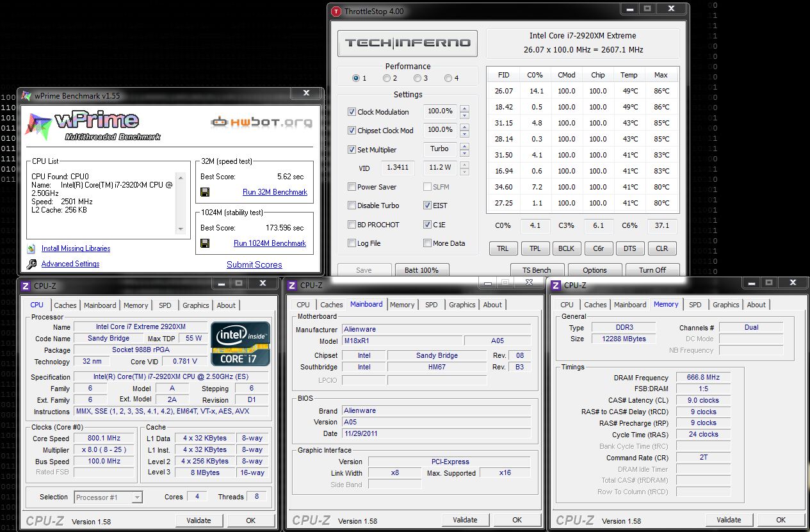This screenshot has height=532, width=810.
Task: Click the hwbot.org logo in wPrime
Action: click(x=261, y=122)
